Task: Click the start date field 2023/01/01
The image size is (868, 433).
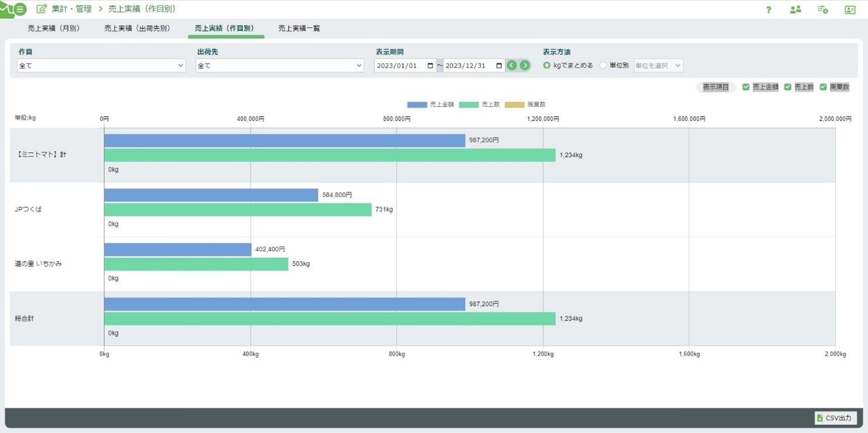Action: coord(405,65)
